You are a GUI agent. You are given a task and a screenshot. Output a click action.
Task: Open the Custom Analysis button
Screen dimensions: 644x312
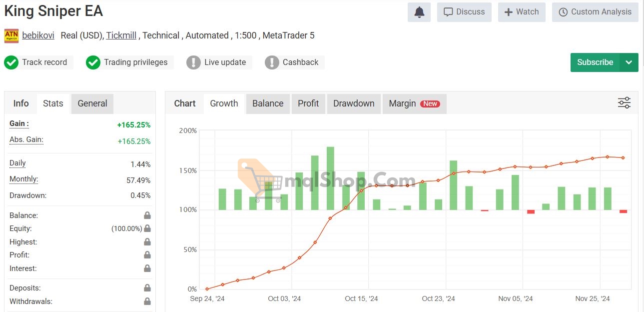coord(595,12)
